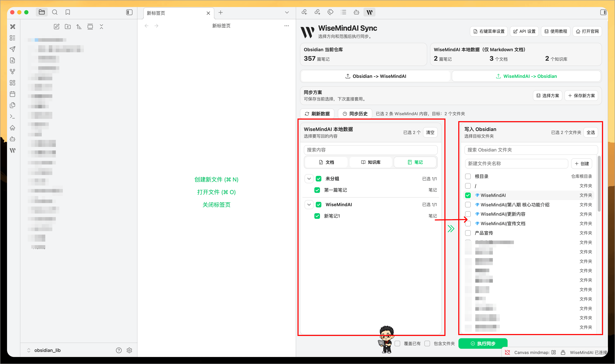Uncheck the 新笔记1 checkbox

click(317, 216)
